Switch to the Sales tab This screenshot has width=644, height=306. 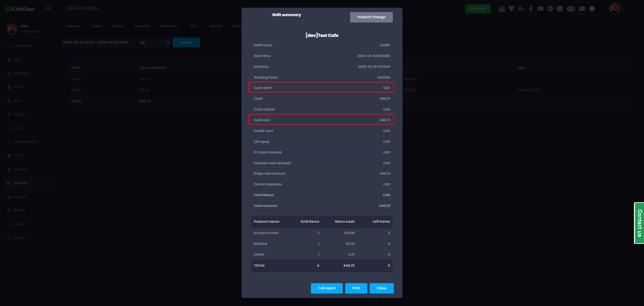[x=96, y=26]
